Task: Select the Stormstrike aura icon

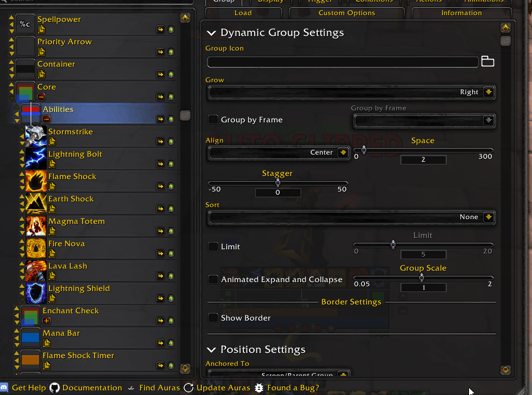Action: coord(36,136)
